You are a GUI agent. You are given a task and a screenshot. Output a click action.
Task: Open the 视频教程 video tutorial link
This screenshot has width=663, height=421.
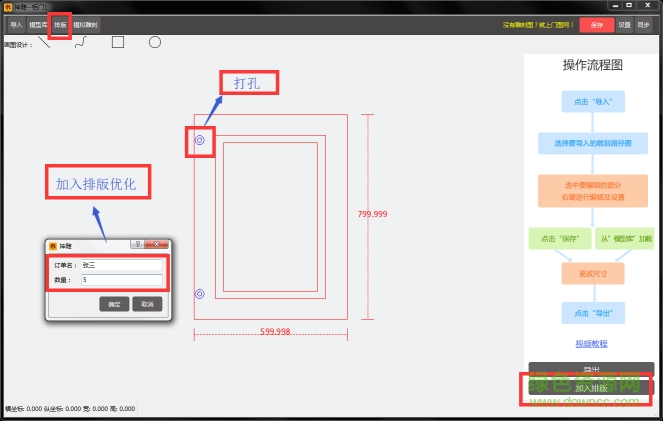coord(591,343)
